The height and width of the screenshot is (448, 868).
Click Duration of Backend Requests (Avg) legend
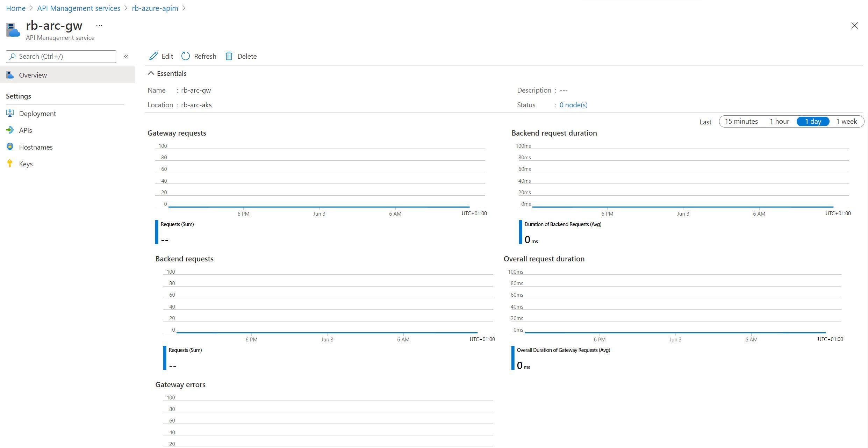(563, 224)
